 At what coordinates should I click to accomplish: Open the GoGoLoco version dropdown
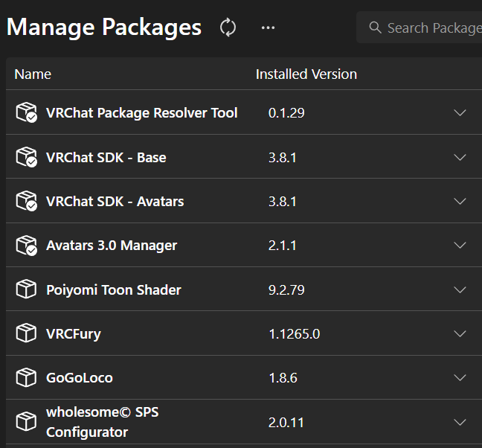[460, 377]
